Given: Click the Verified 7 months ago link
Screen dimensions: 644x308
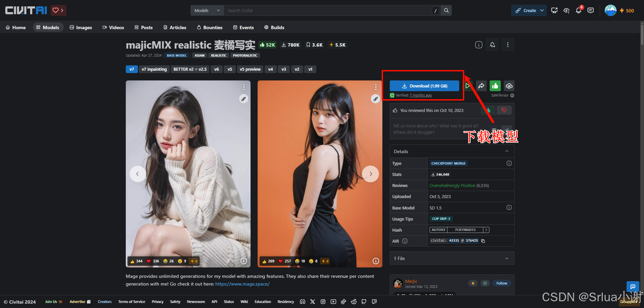Looking at the screenshot, I should coord(420,96).
